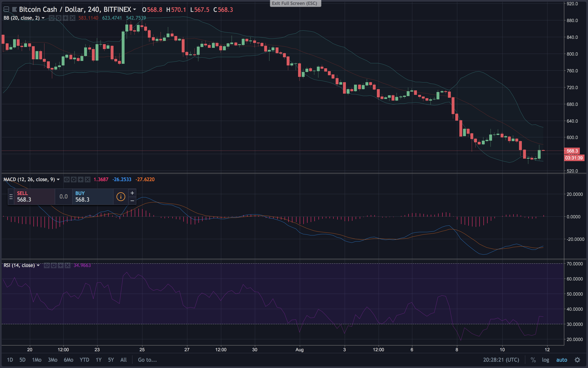Click the plus icon on the MACD indicator
This screenshot has height=368, width=588.
pyautogui.click(x=81, y=180)
